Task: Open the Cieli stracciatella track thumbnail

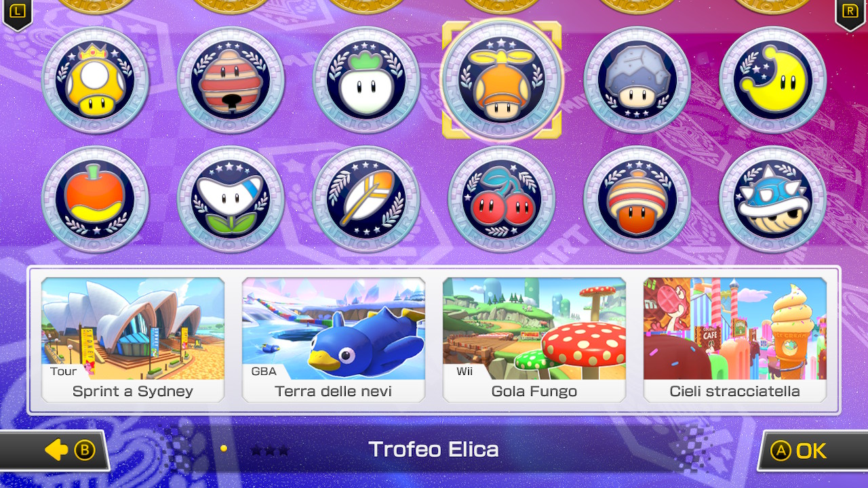Action: pyautogui.click(x=735, y=340)
